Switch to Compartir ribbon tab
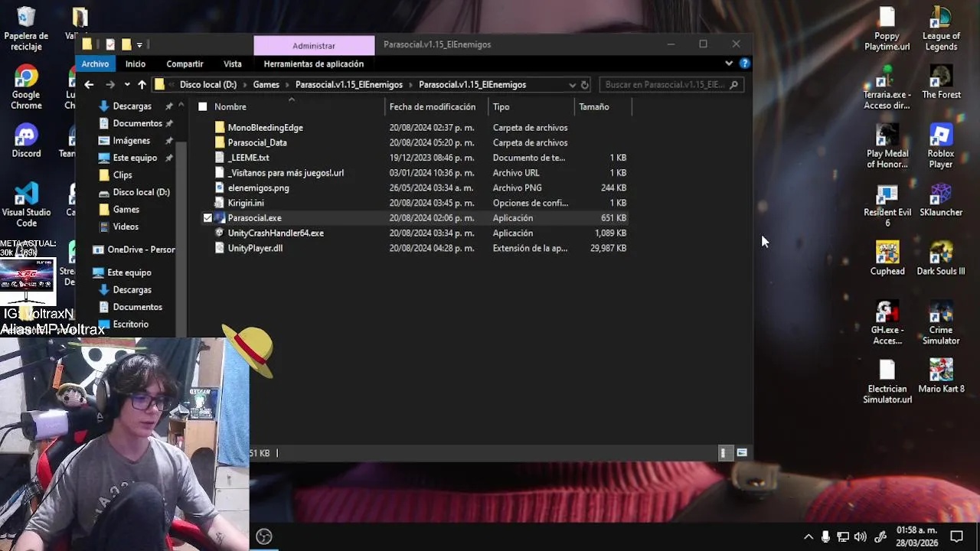The image size is (980, 551). (x=185, y=64)
